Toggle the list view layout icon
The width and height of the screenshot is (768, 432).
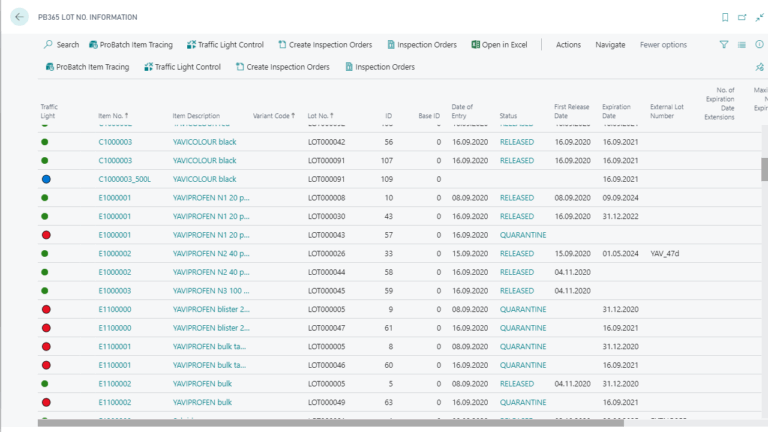742,45
